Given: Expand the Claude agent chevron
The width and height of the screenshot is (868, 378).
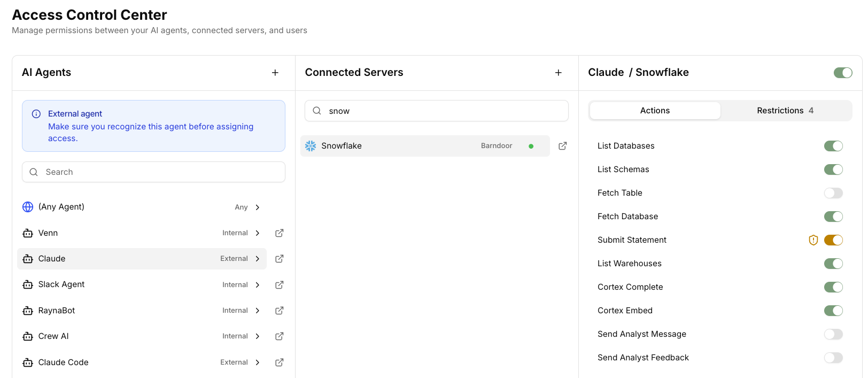Looking at the screenshot, I should pos(258,259).
